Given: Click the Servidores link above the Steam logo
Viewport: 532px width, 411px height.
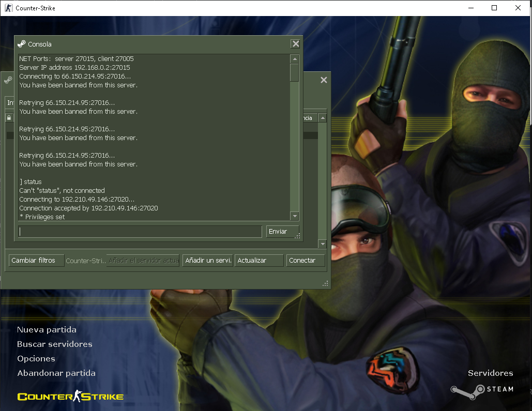Looking at the screenshot, I should (490, 373).
